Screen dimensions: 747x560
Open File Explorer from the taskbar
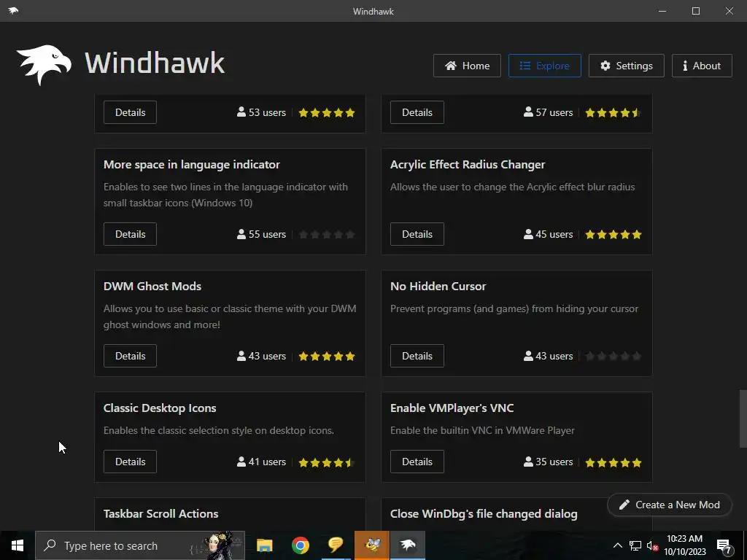264,545
